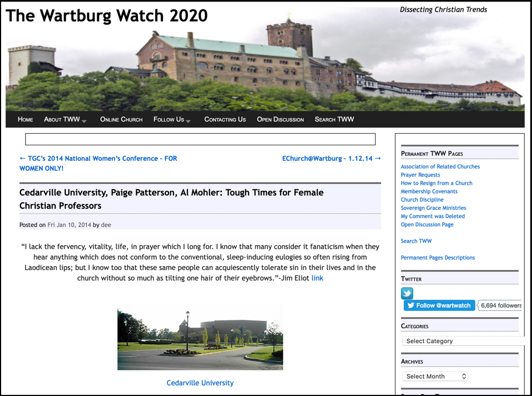Follow @wartwatch on Twitter
Screen dimensions: 532x396
pyautogui.click(x=439, y=305)
